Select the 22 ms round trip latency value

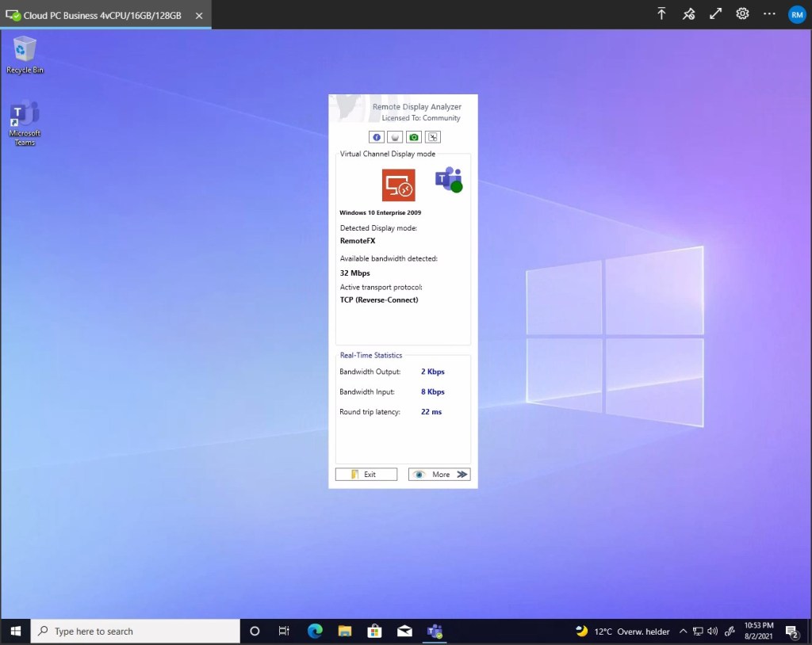coord(431,412)
